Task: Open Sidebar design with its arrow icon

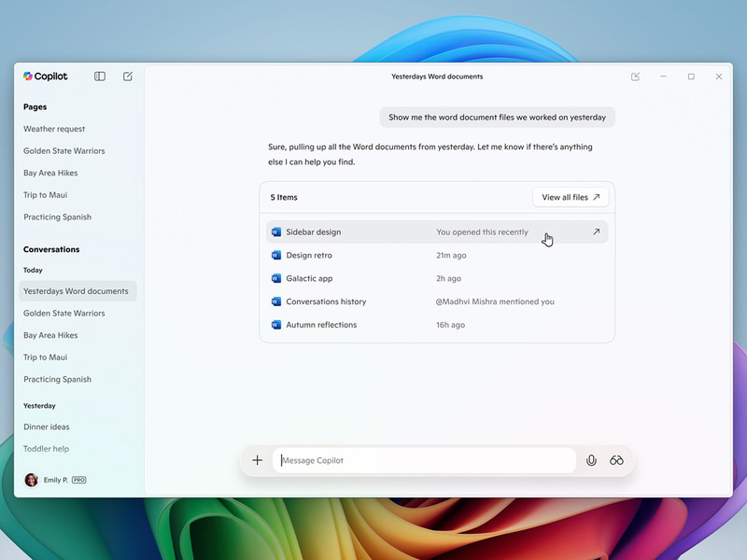Action: click(596, 231)
